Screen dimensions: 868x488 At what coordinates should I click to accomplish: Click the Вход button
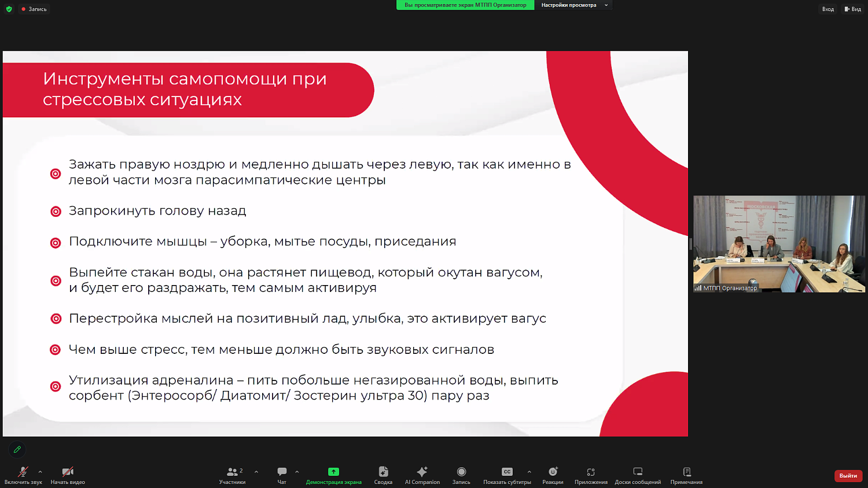(x=827, y=9)
